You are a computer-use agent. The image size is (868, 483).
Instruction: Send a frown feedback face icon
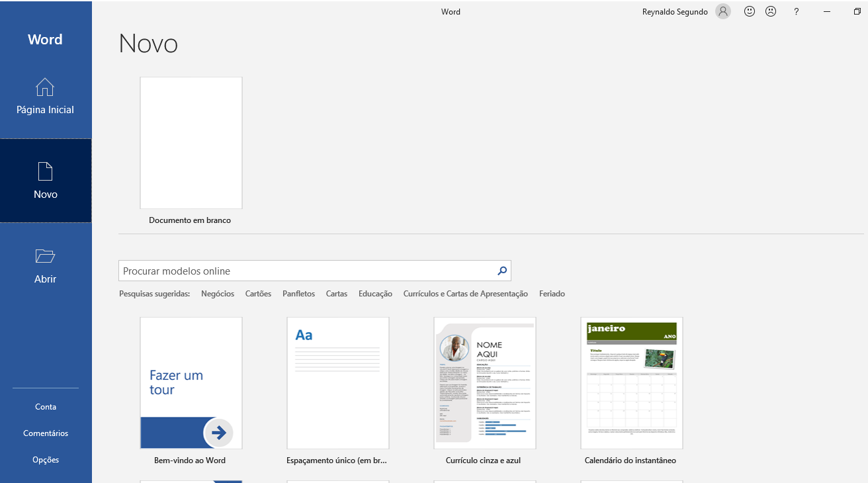pyautogui.click(x=771, y=11)
